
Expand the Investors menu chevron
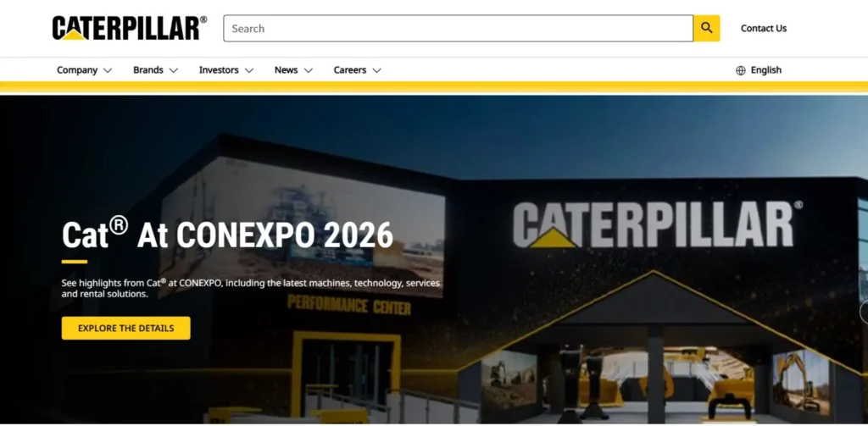[249, 70]
